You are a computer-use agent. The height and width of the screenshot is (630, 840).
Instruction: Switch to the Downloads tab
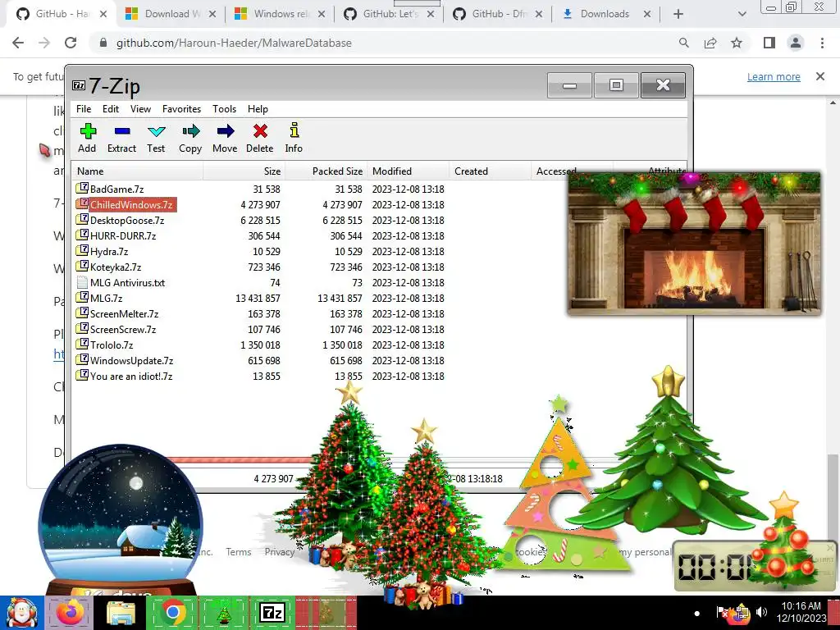pyautogui.click(x=605, y=14)
